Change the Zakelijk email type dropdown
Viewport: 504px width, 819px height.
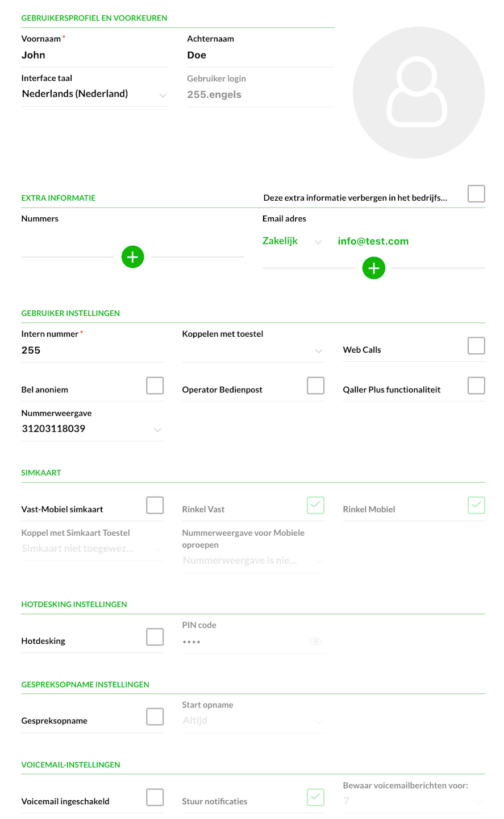point(292,242)
